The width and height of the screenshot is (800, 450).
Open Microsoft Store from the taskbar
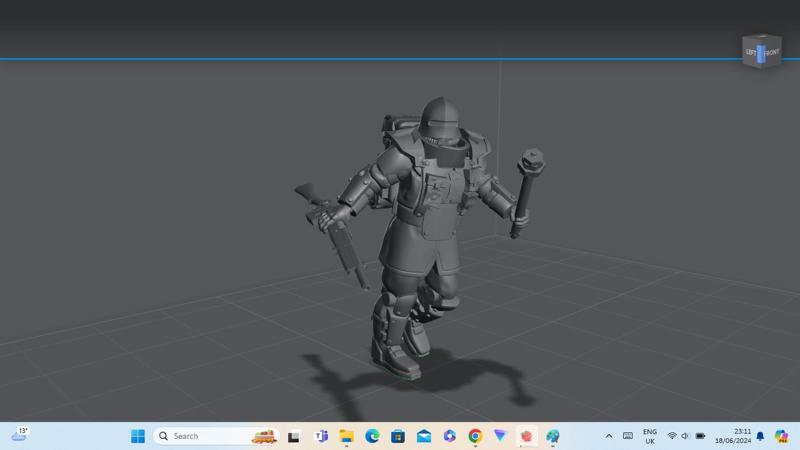(398, 436)
